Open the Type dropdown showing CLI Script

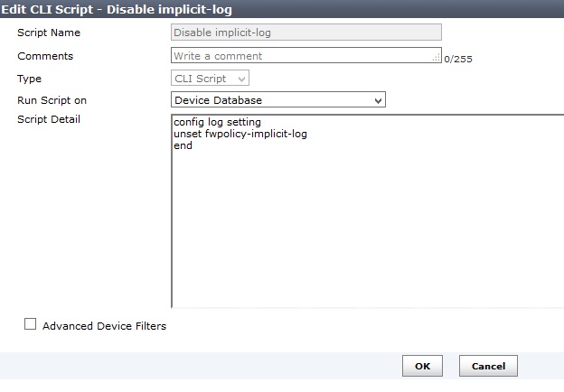pos(210,79)
